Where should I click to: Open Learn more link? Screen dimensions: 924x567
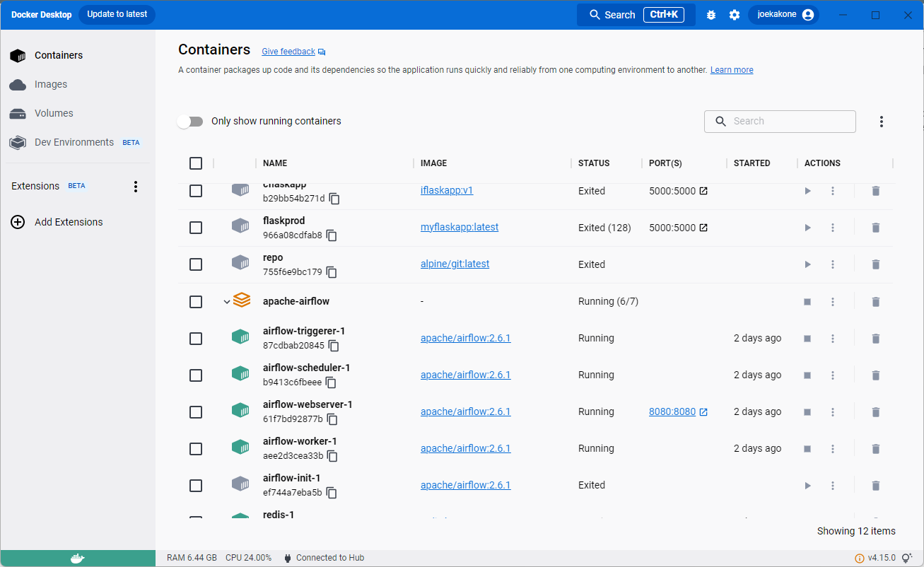[732, 70]
